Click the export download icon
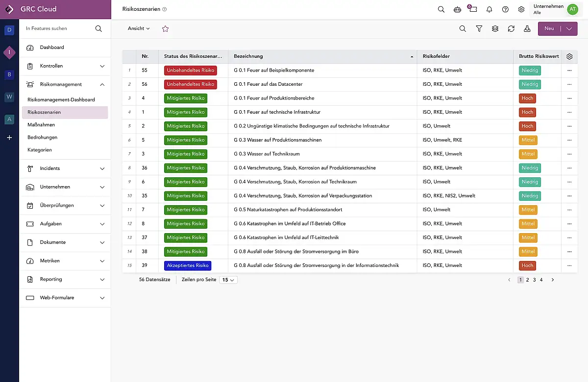588x382 pixels. click(x=527, y=29)
